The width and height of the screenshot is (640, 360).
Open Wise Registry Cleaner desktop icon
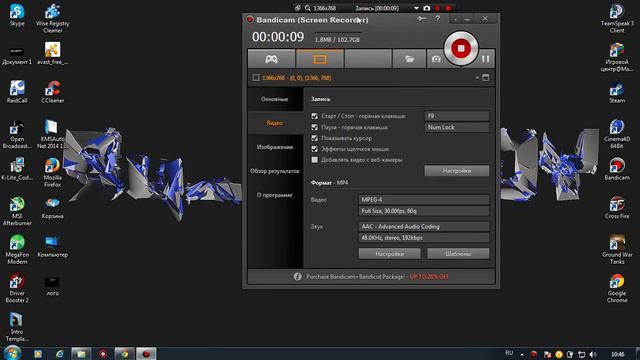pyautogui.click(x=53, y=18)
